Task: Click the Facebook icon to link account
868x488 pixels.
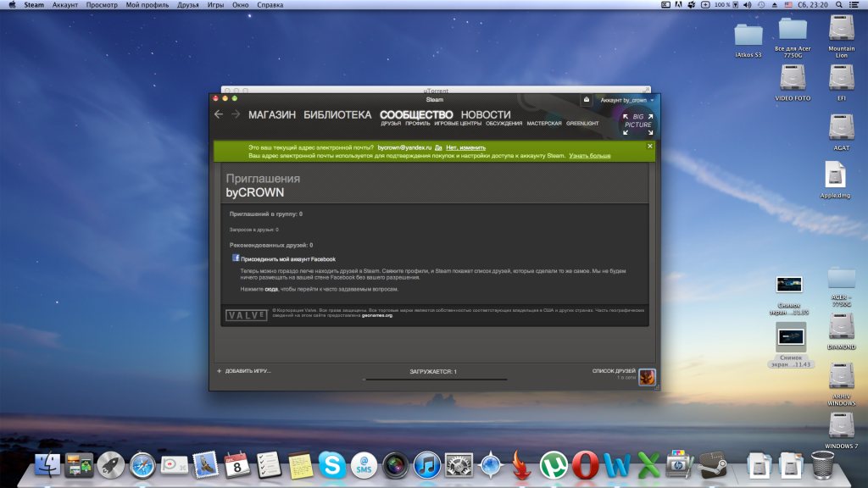Action: coord(236,258)
